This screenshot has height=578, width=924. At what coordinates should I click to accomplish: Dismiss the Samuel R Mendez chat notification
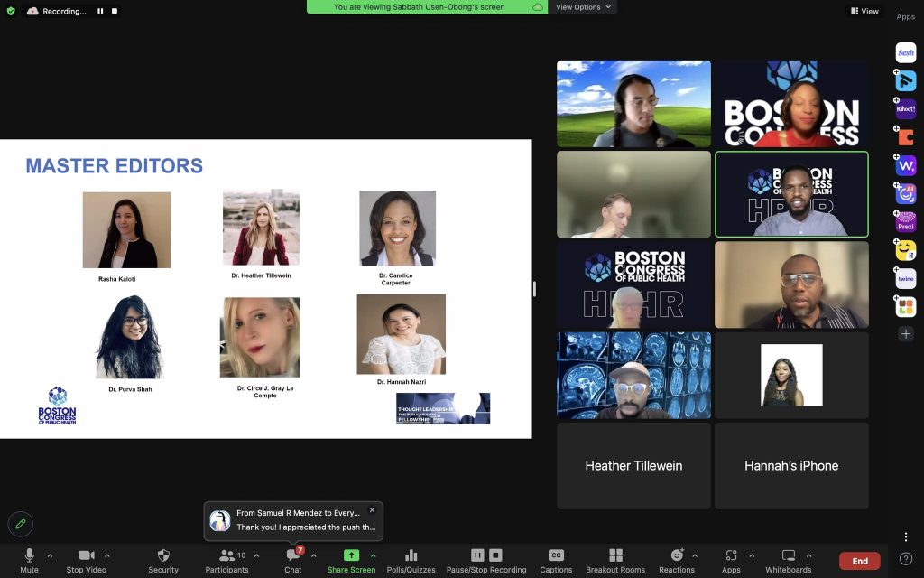(372, 510)
